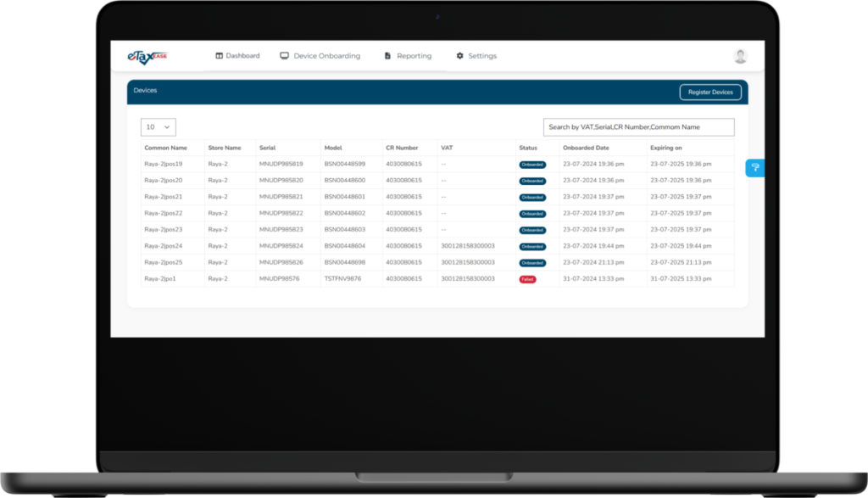Click the Device Onboarding monitor icon

(x=285, y=56)
